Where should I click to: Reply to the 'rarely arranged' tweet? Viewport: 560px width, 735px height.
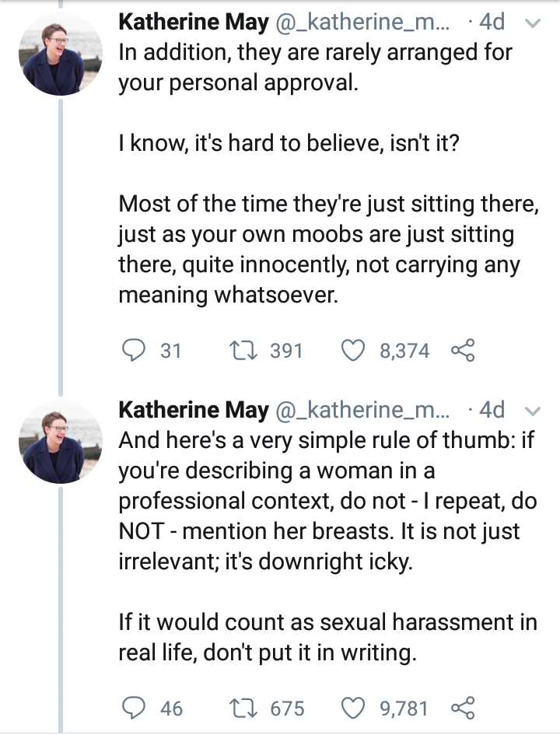click(137, 352)
